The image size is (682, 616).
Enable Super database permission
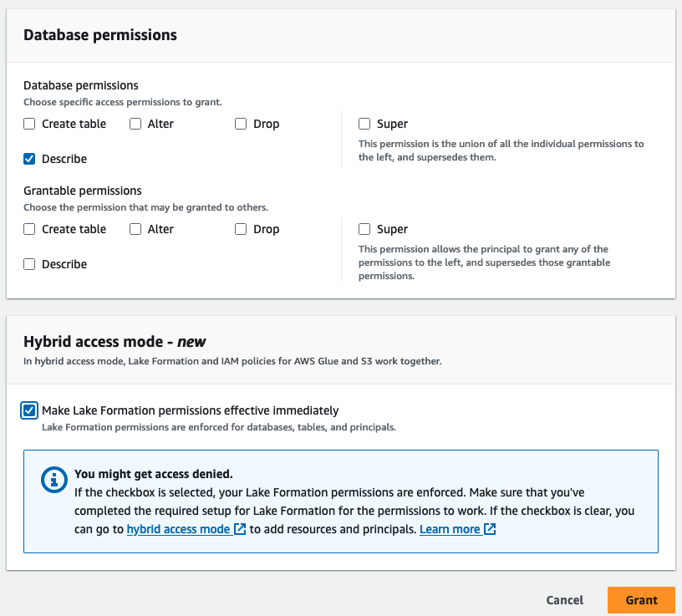364,124
